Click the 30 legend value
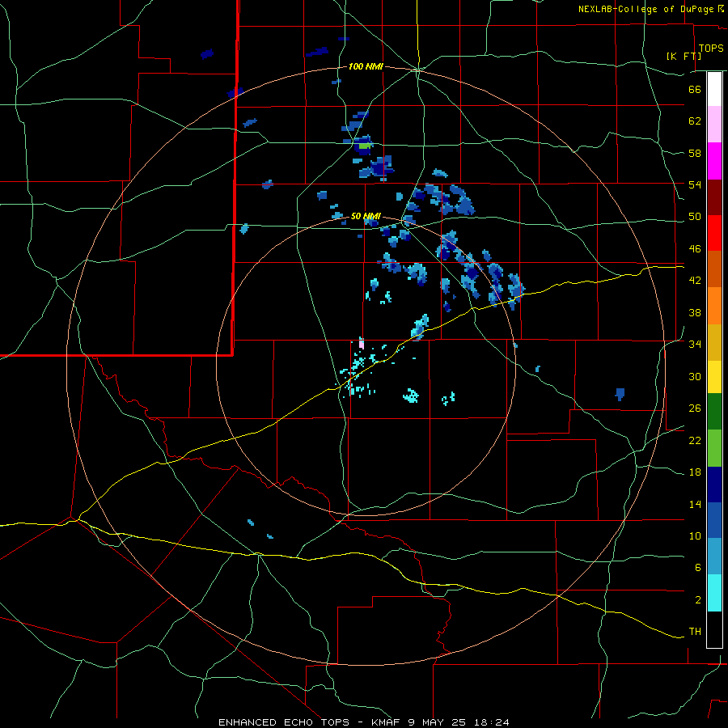Viewport: 728px width, 728px height. (695, 376)
